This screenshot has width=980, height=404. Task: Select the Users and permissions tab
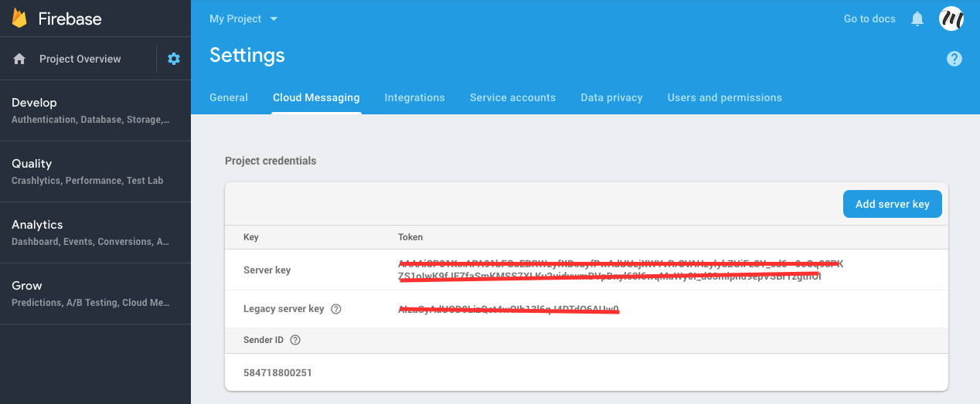tap(724, 97)
